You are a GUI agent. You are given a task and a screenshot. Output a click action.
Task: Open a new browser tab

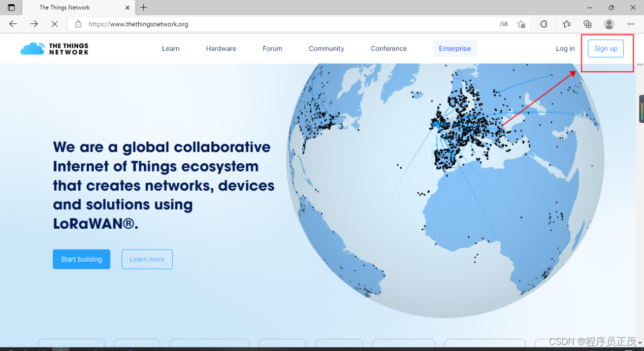(x=144, y=8)
